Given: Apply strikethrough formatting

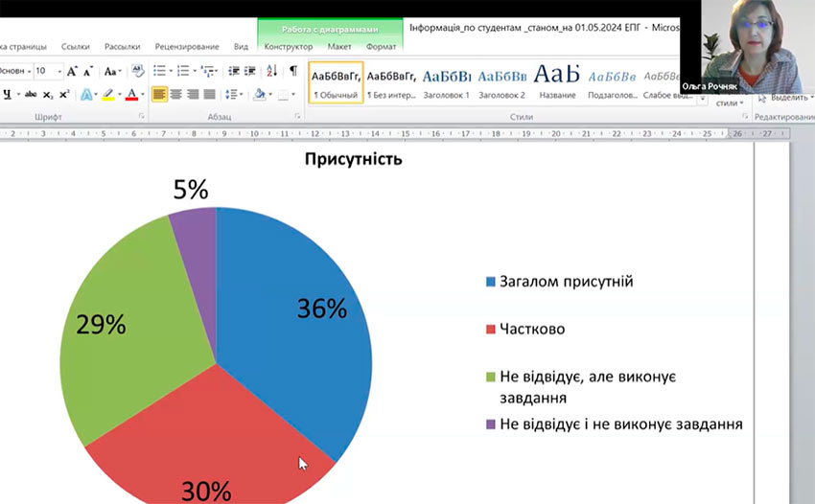Looking at the screenshot, I should pyautogui.click(x=30, y=94).
